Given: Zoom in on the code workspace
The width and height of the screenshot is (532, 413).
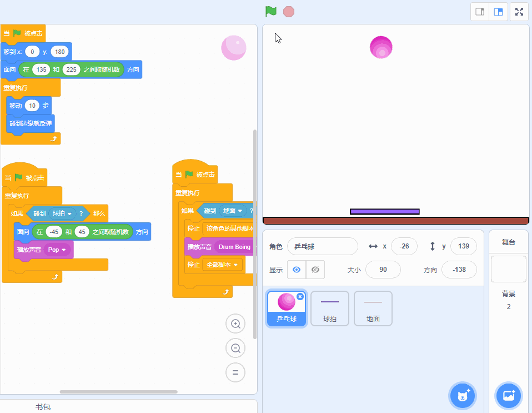Looking at the screenshot, I should 235,324.
